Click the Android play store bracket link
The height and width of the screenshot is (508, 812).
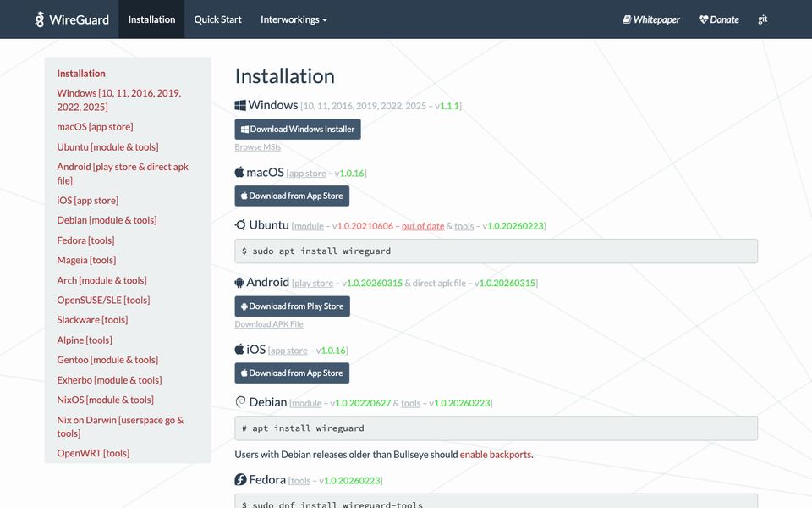click(314, 283)
